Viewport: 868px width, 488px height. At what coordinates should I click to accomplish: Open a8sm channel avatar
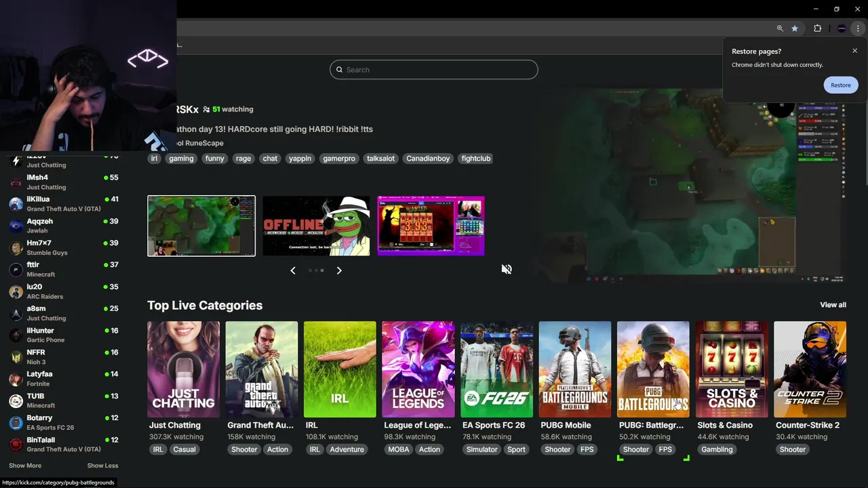(16, 313)
